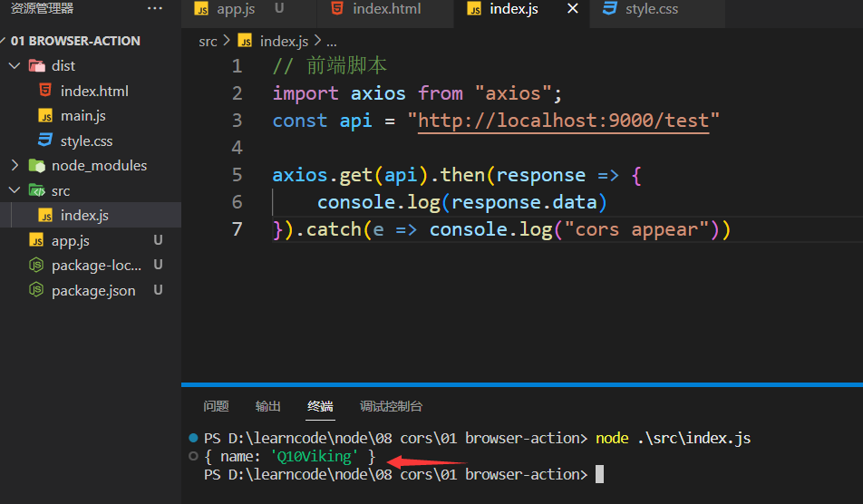Open the explorer more actions ellipsis
This screenshot has height=504, width=863.
tap(155, 9)
